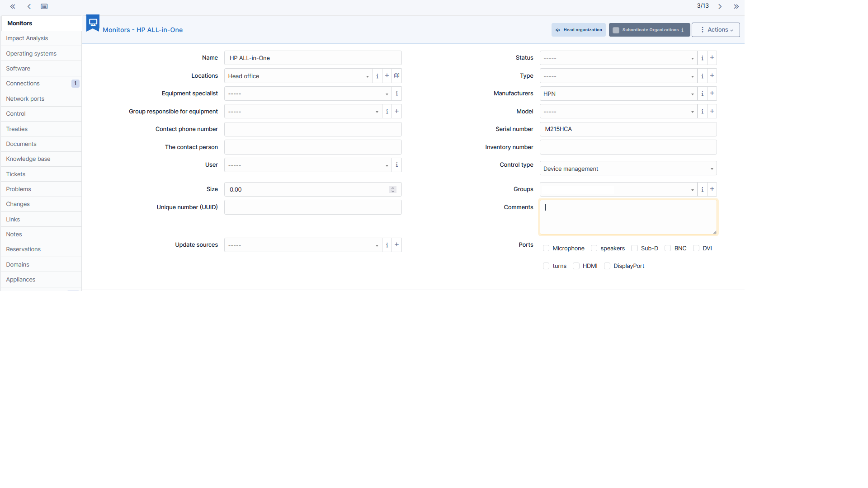
Task: Click the Locations map icon
Action: tap(396, 76)
